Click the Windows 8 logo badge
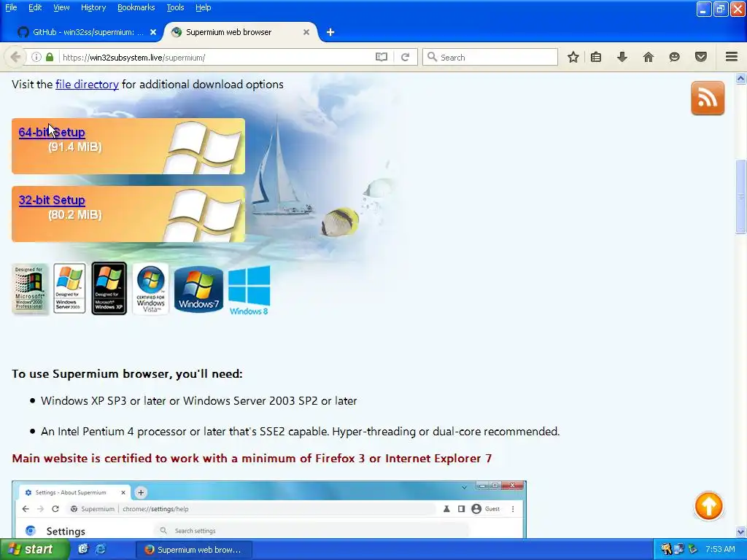The width and height of the screenshot is (747, 560). pos(249,290)
